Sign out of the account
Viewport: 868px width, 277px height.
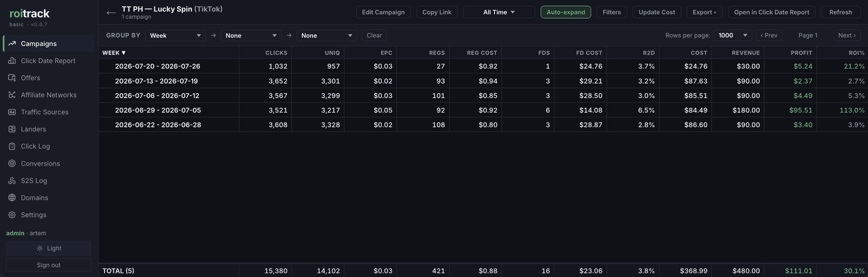[48, 265]
